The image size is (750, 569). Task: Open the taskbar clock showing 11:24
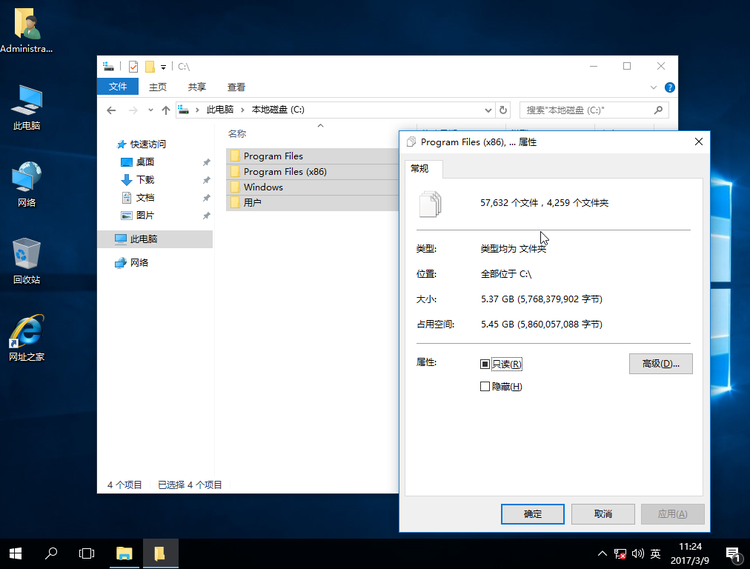click(689, 554)
